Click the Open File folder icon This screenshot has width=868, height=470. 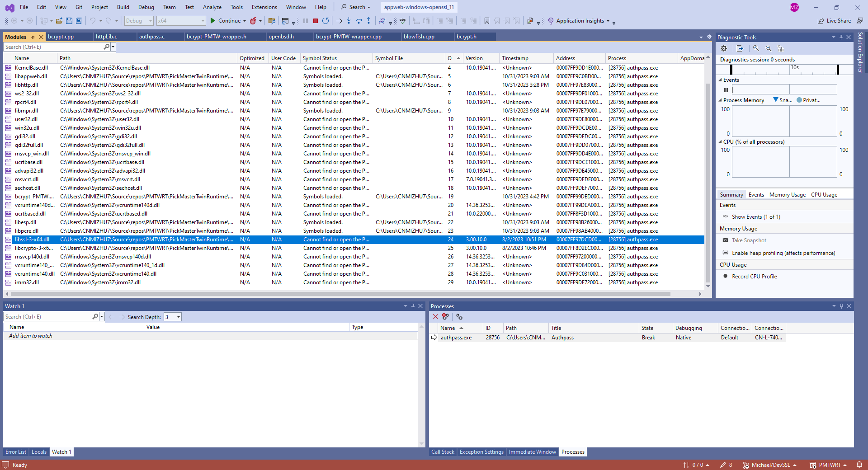tap(59, 21)
